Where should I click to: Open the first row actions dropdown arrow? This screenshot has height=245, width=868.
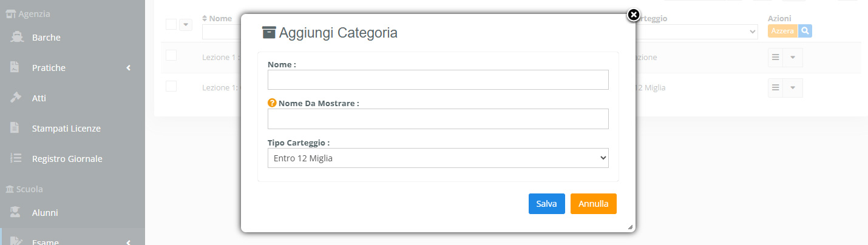pos(793,57)
